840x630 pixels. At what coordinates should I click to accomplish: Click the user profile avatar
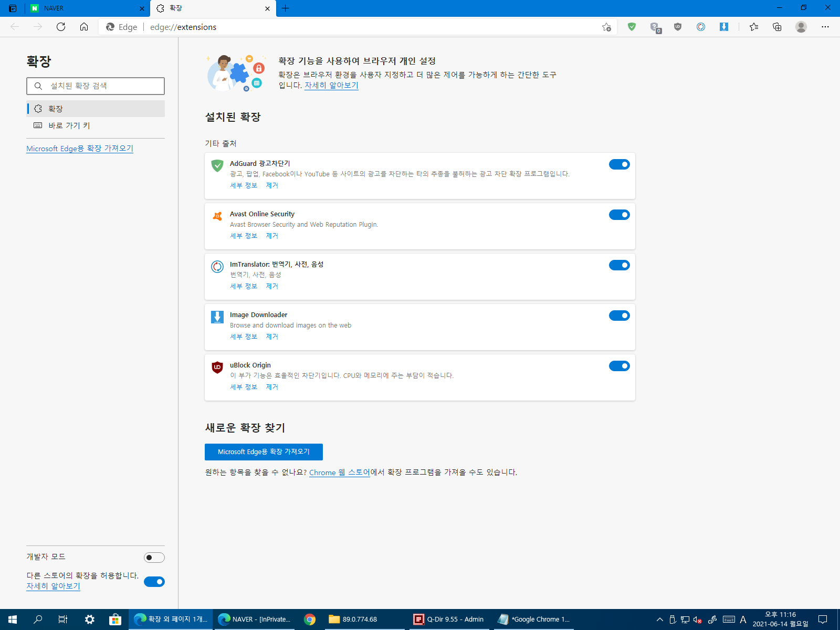tap(801, 27)
